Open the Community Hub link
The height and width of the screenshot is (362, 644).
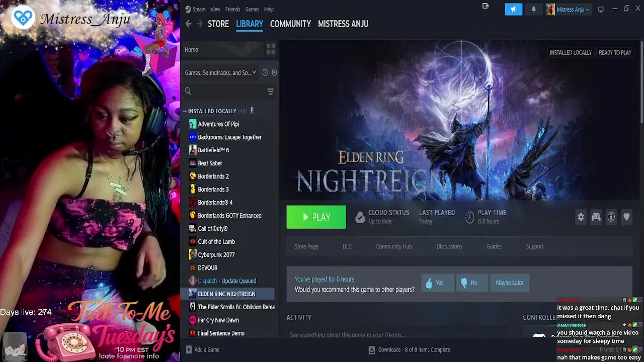click(394, 246)
